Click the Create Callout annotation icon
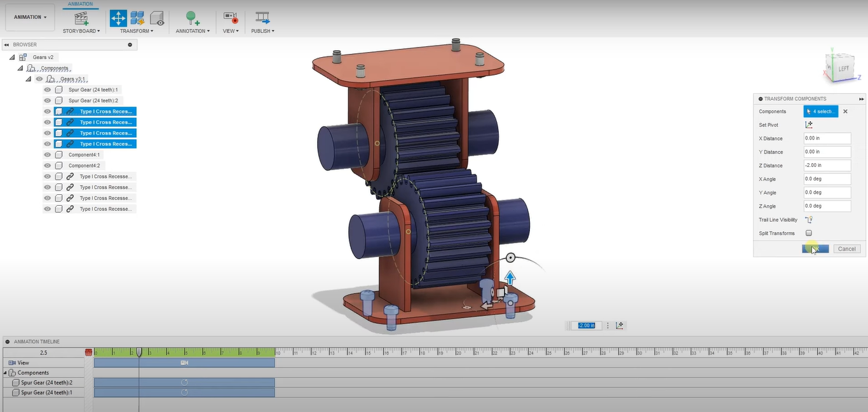Image resolution: width=868 pixels, height=412 pixels. 191,18
